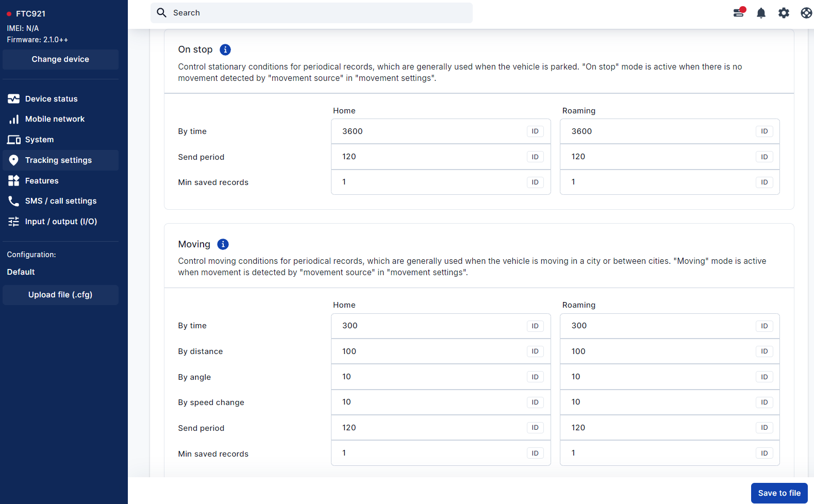Click Upload file (.cfg) button

click(x=60, y=295)
